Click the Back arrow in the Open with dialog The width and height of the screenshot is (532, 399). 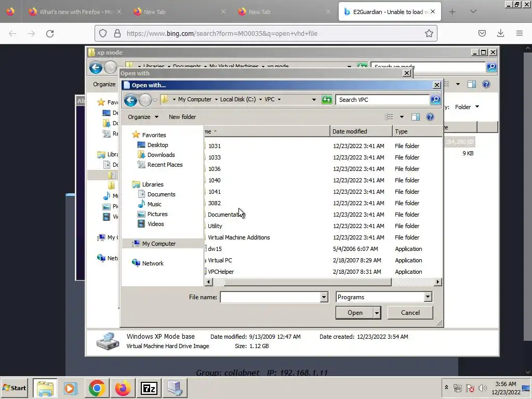tap(130, 100)
